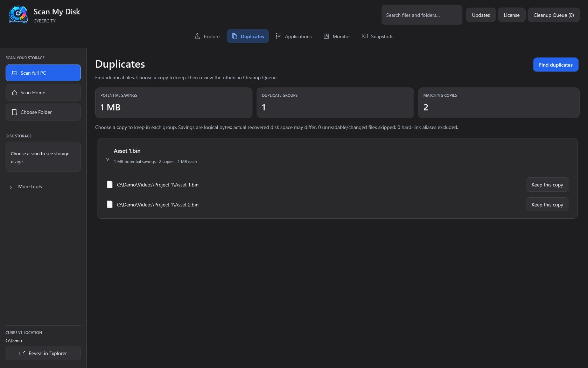Click the Scan My Disk logo icon
Image resolution: width=588 pixels, height=368 pixels.
coord(18,15)
